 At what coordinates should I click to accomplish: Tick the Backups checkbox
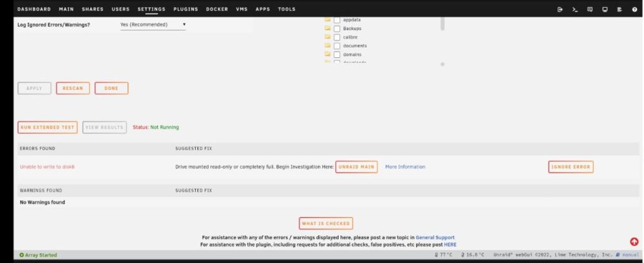(x=337, y=29)
